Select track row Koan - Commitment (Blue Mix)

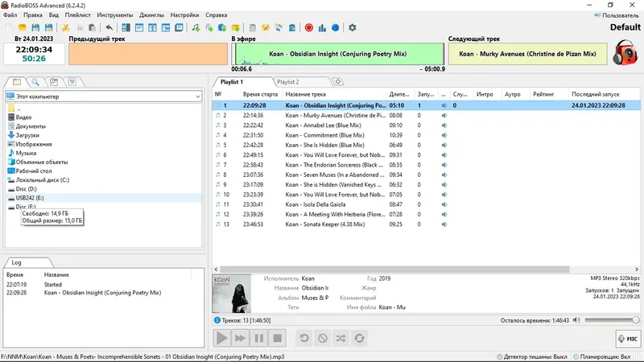click(x=427, y=135)
